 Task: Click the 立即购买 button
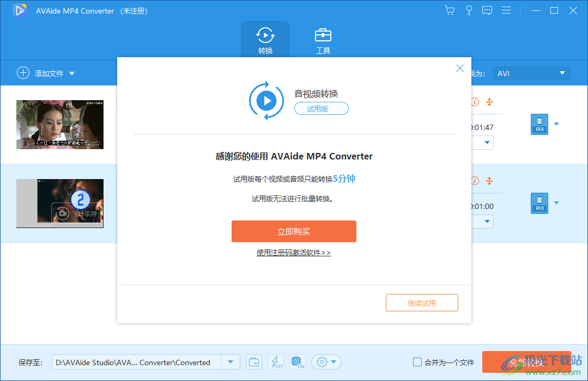click(x=294, y=231)
